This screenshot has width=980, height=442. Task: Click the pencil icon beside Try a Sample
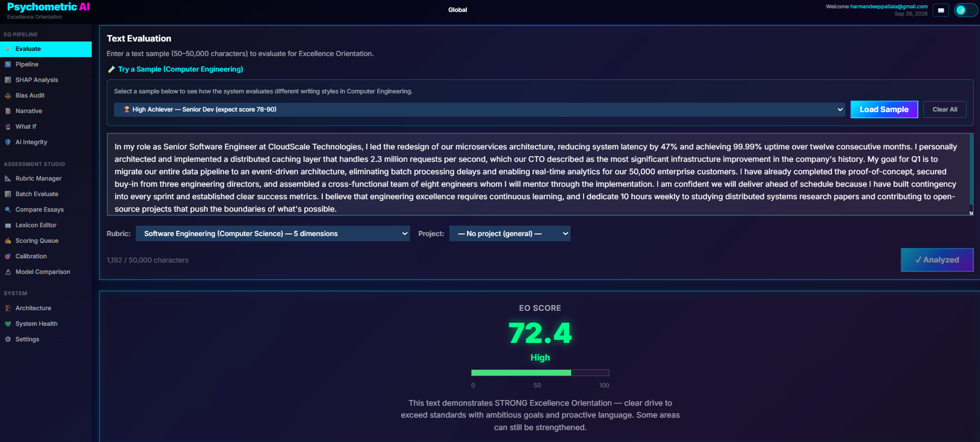click(111, 70)
